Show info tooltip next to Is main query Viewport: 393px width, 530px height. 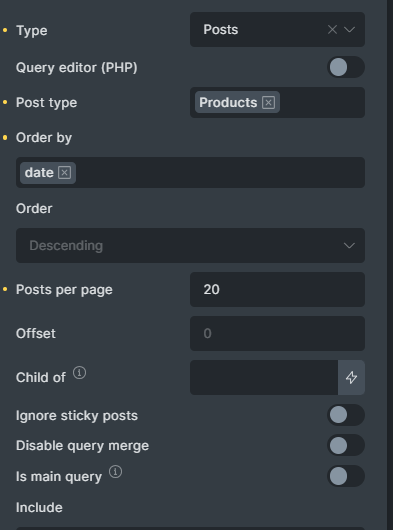(115, 472)
